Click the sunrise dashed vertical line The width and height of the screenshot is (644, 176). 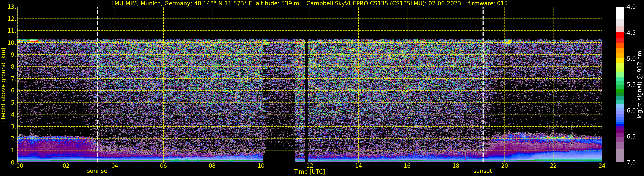97,85
